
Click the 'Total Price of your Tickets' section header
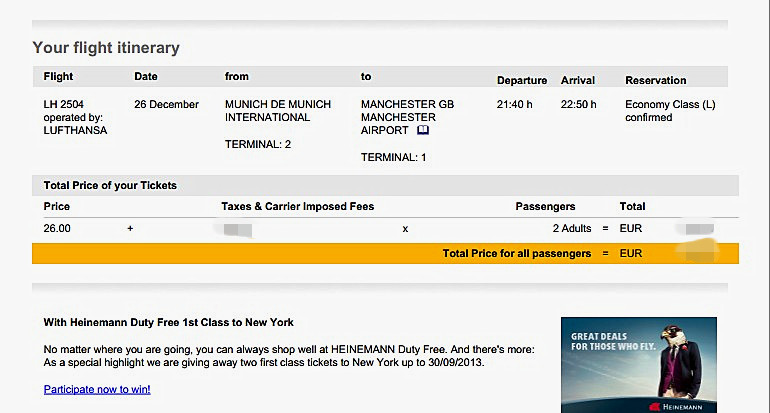point(110,185)
